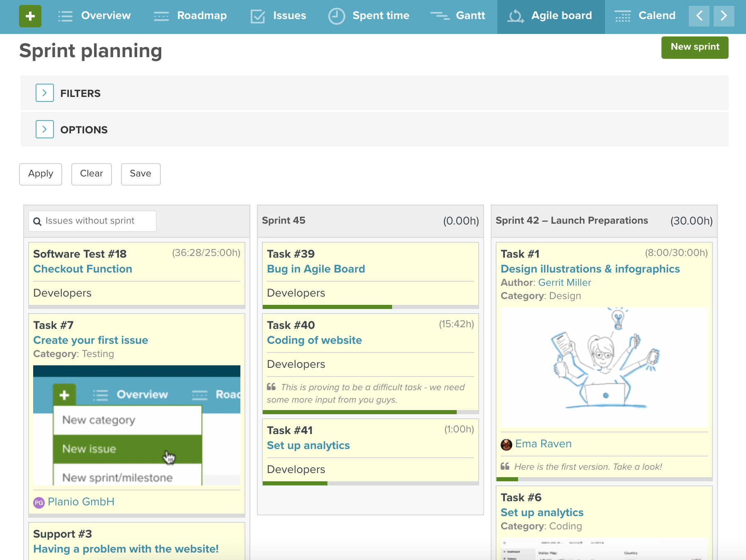Open the Checkout Function issue link
Viewport: 746px width, 560px height.
click(83, 269)
